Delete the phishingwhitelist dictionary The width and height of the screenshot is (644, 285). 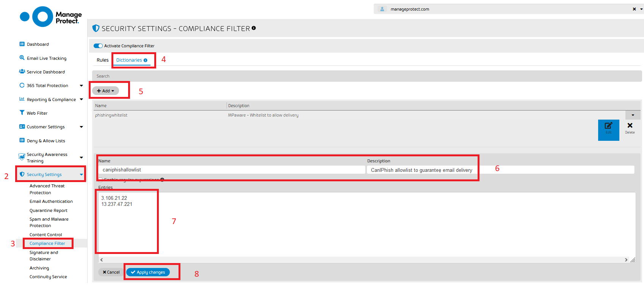tap(630, 128)
